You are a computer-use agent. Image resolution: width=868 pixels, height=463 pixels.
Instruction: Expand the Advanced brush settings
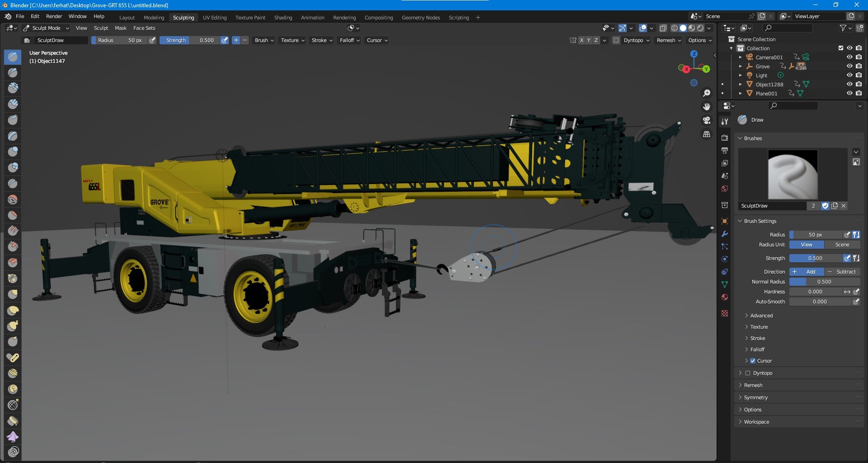(x=761, y=316)
